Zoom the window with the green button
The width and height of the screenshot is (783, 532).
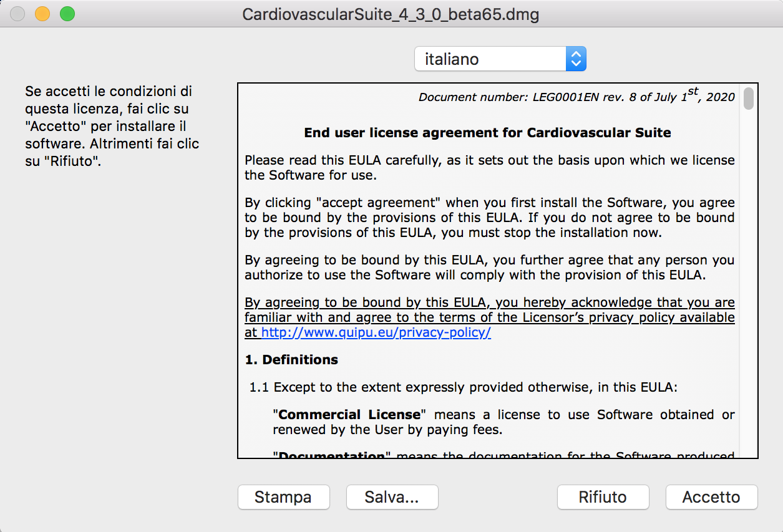67,14
